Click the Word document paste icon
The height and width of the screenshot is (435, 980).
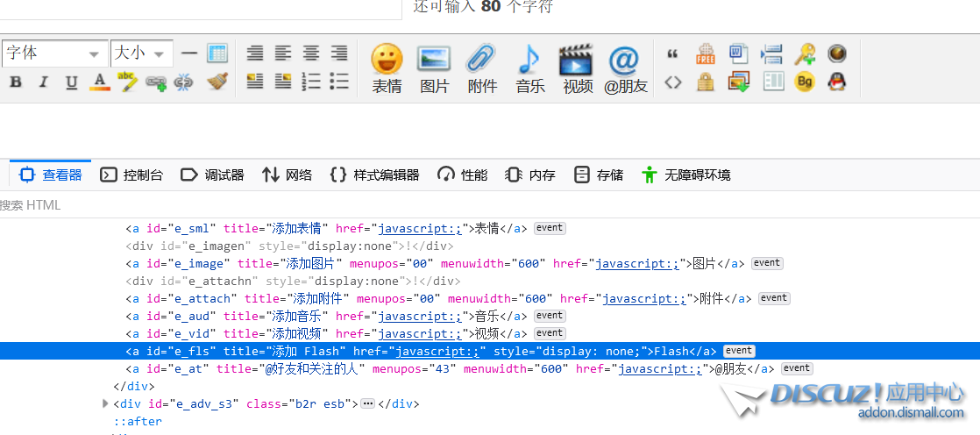pos(739,53)
